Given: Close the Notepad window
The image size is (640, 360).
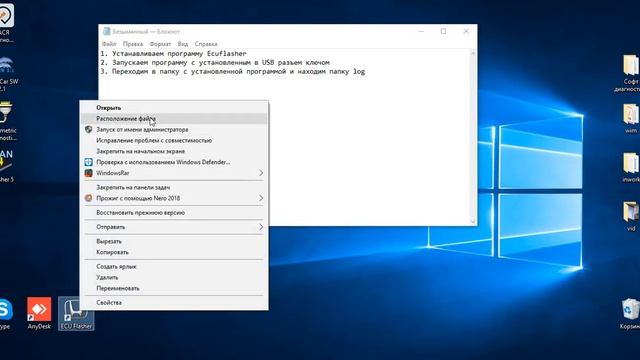Looking at the screenshot, I should point(466,31).
